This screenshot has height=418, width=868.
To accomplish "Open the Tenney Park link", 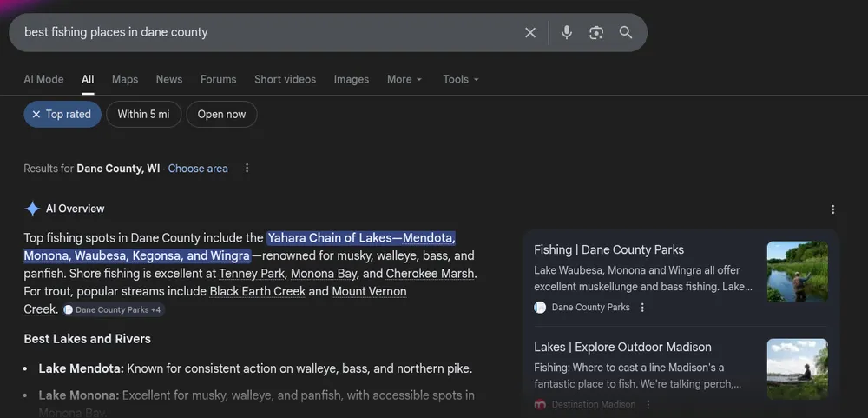I will point(252,274).
